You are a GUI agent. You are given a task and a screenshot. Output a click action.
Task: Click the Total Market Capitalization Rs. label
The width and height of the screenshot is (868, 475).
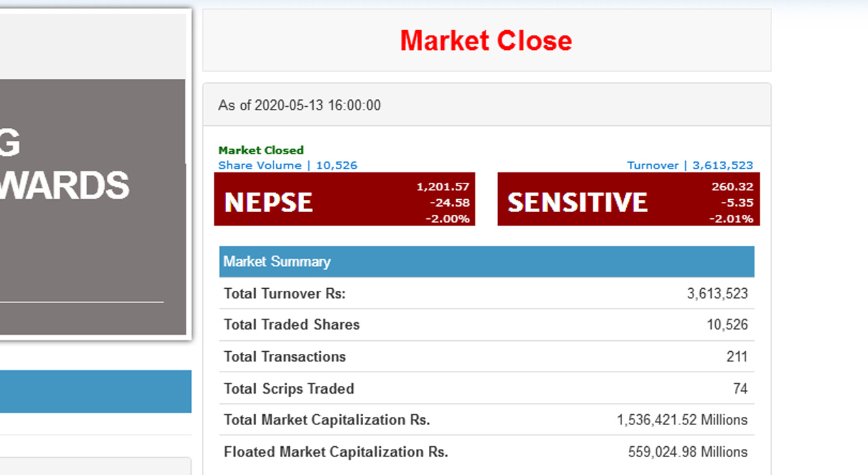[x=327, y=420]
